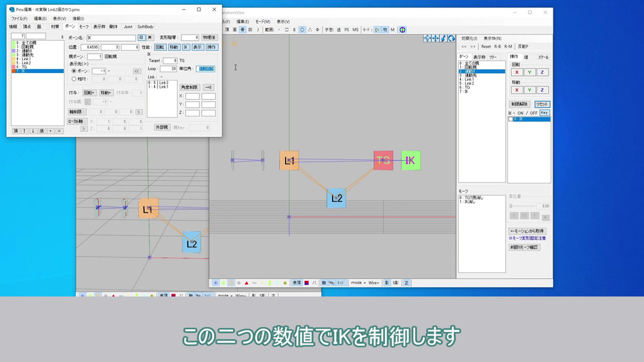Switch to the スケール tab in TransformView
644x362 pixels.
tap(543, 57)
